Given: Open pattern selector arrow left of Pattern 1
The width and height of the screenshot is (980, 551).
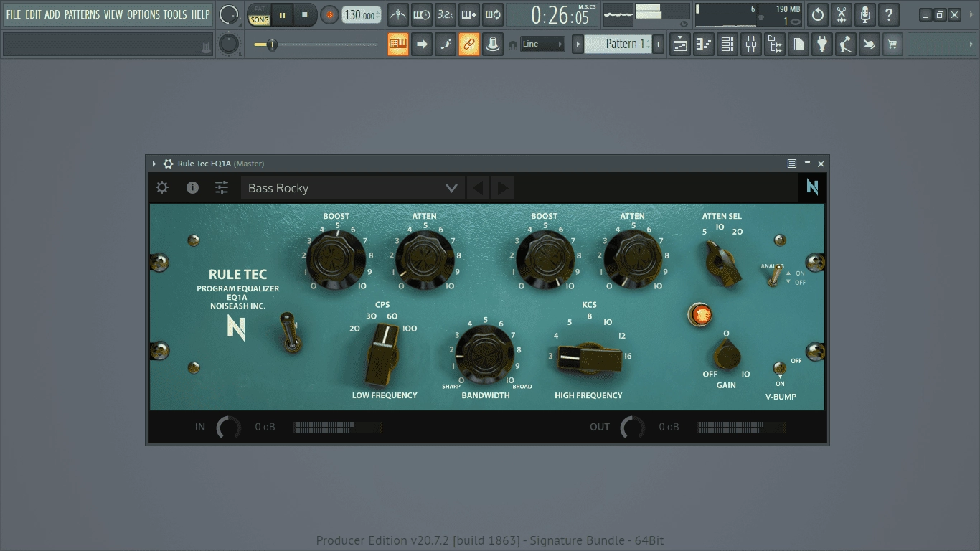Looking at the screenshot, I should click(578, 44).
